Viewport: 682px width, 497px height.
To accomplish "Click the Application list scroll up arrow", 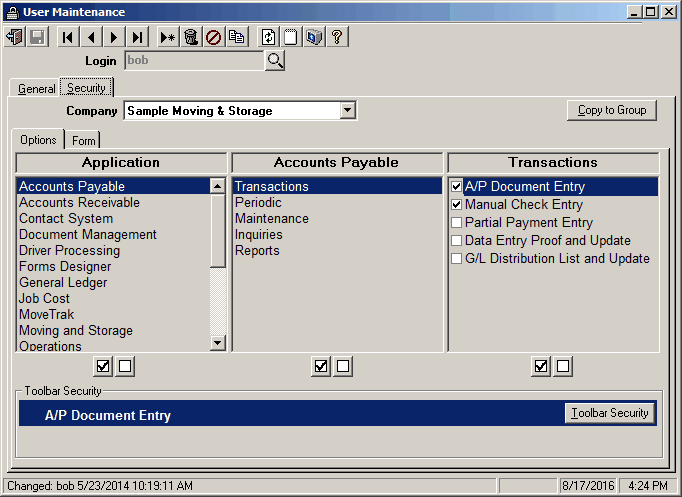I will tap(217, 186).
